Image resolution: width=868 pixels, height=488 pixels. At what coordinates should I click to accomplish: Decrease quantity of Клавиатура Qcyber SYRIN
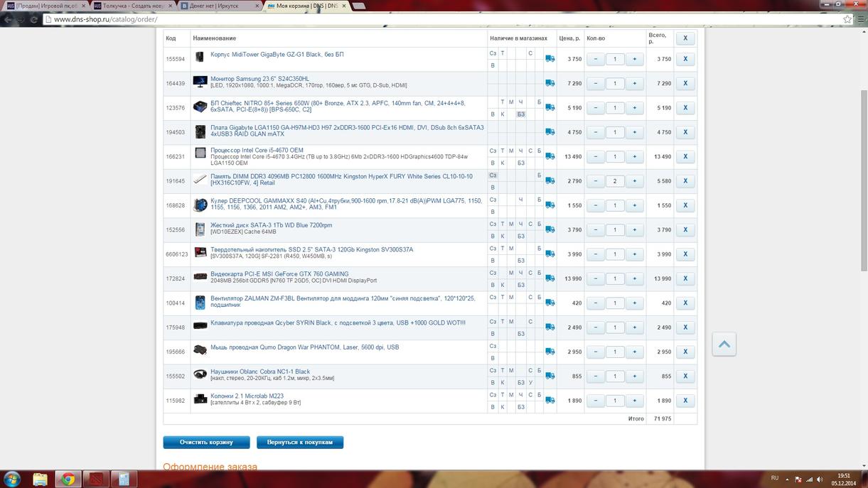596,327
